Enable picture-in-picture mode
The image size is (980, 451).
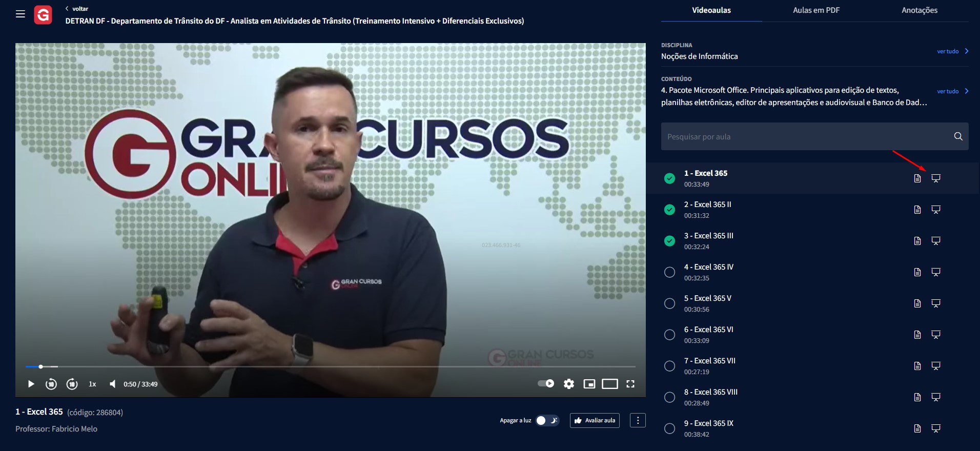tap(589, 384)
